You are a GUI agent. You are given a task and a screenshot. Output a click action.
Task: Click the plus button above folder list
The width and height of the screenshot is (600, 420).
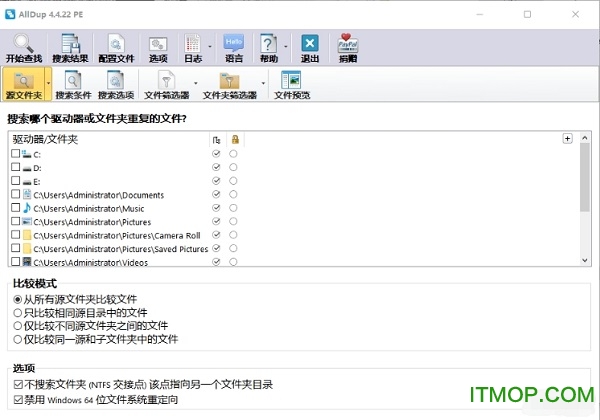click(x=568, y=138)
